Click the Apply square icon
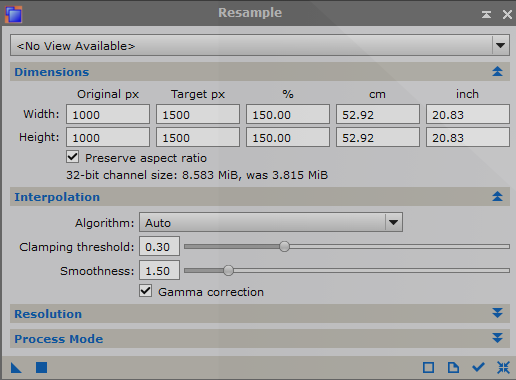Screen dimensions: 516x380 tap(41, 368)
